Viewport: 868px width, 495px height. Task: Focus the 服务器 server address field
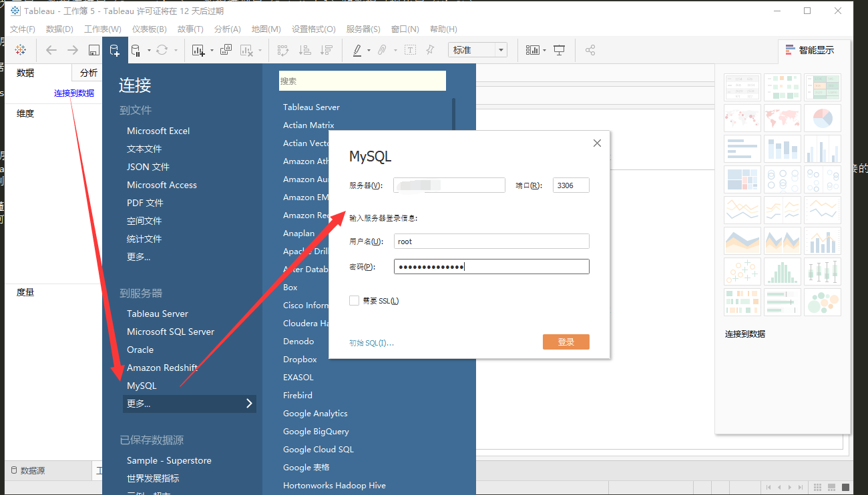[449, 185]
